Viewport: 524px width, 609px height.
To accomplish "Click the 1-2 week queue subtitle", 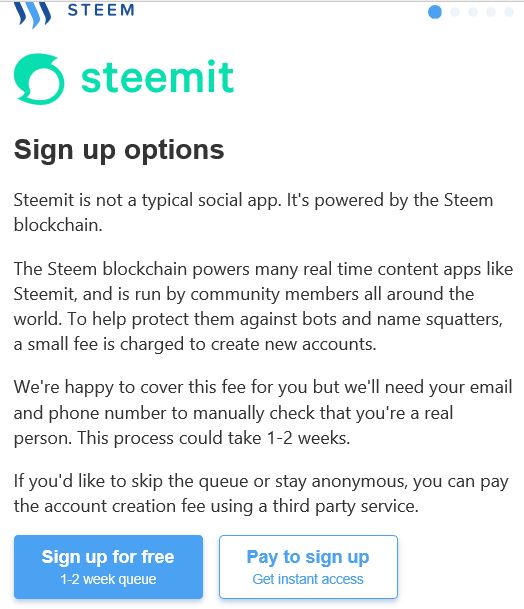I will point(108,579).
